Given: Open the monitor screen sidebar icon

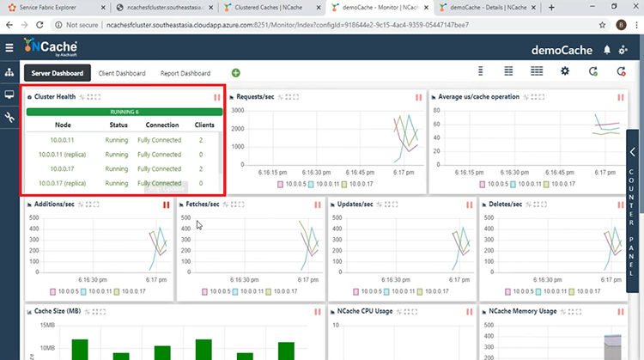Looking at the screenshot, I should point(9,95).
